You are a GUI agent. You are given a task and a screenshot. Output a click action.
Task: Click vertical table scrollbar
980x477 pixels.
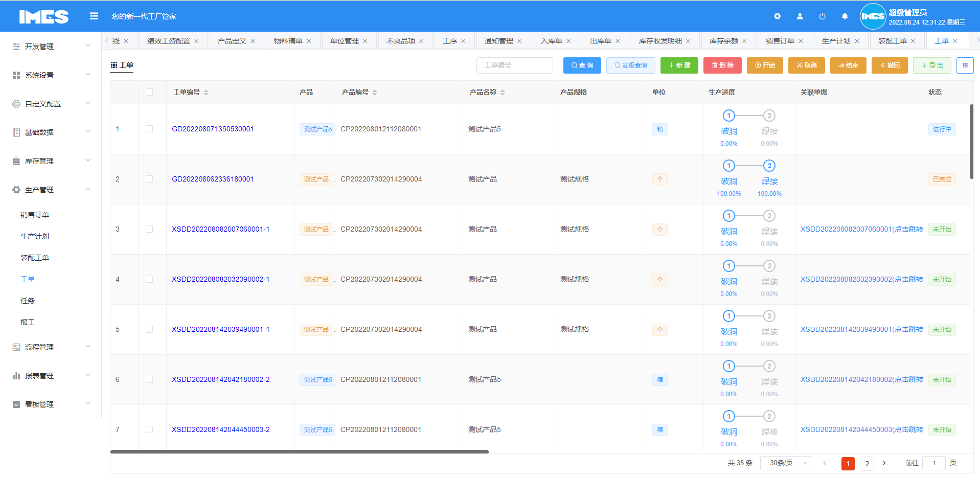click(x=971, y=142)
